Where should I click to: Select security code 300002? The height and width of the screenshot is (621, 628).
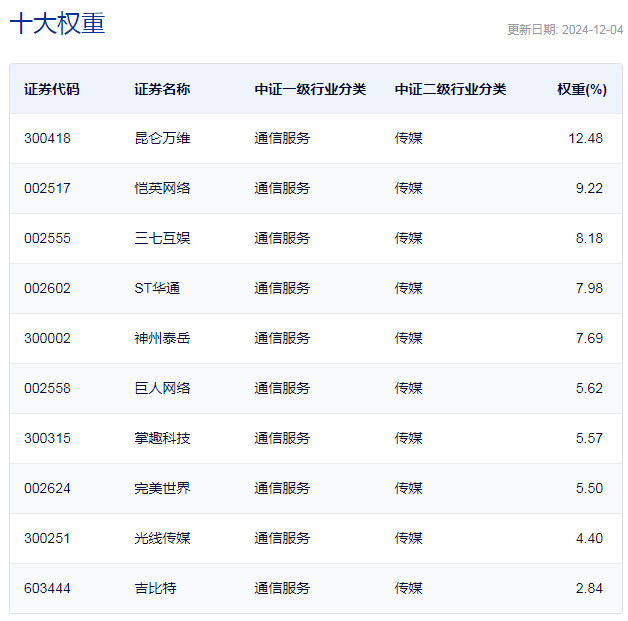point(47,338)
